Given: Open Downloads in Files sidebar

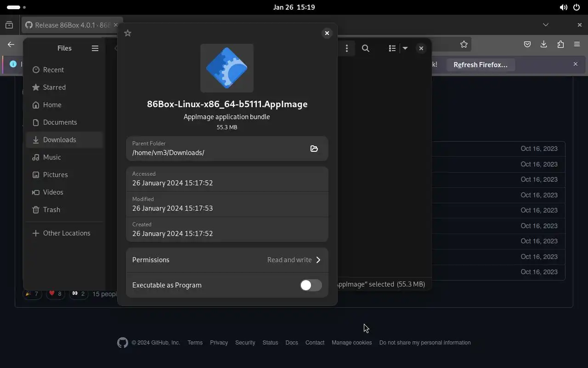Looking at the screenshot, I should coord(64,140).
